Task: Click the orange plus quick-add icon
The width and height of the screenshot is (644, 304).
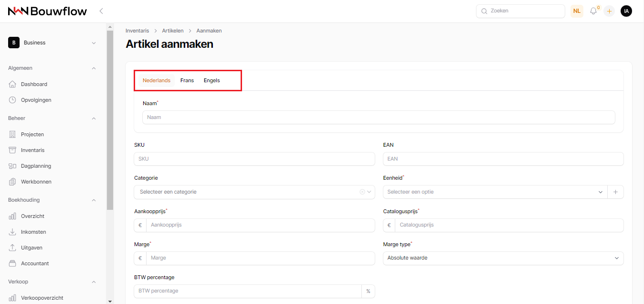Action: 609,11
